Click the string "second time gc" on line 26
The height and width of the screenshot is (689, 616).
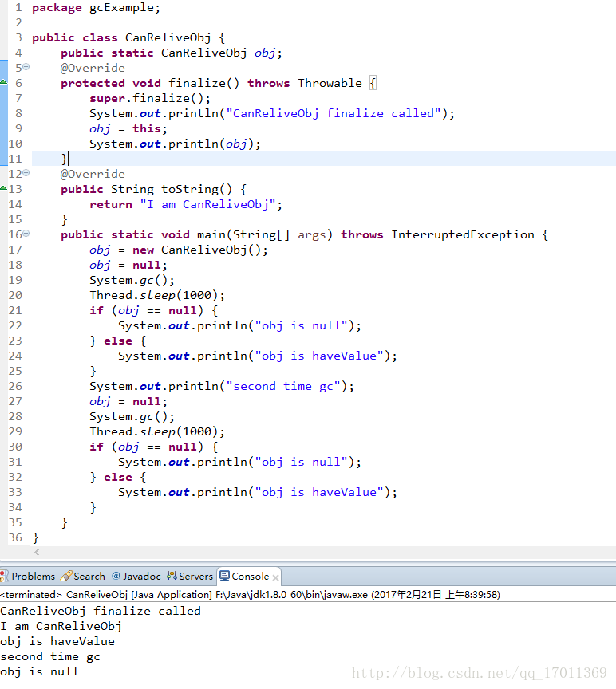283,386
